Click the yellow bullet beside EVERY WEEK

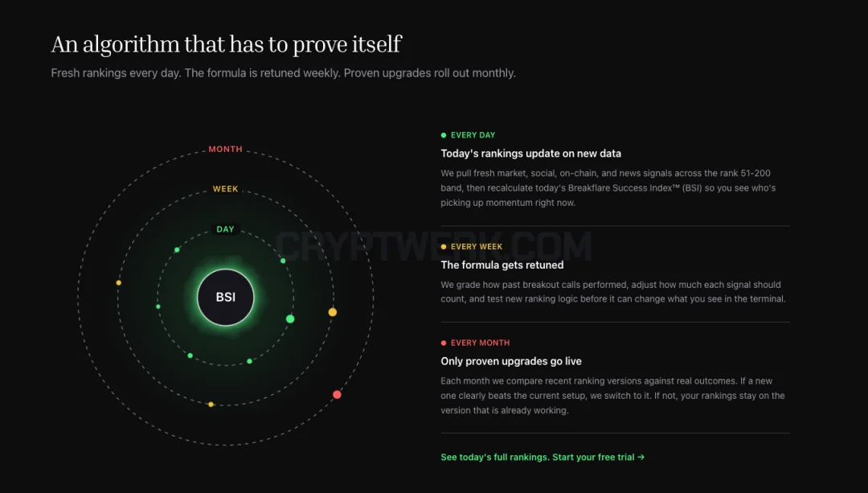tap(444, 246)
